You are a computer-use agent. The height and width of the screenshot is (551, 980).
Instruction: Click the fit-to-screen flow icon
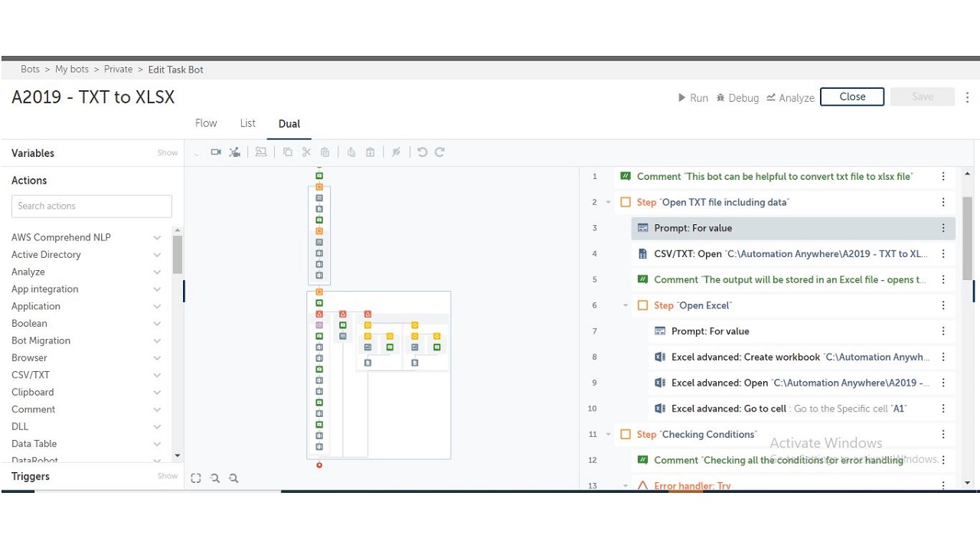pyautogui.click(x=196, y=478)
